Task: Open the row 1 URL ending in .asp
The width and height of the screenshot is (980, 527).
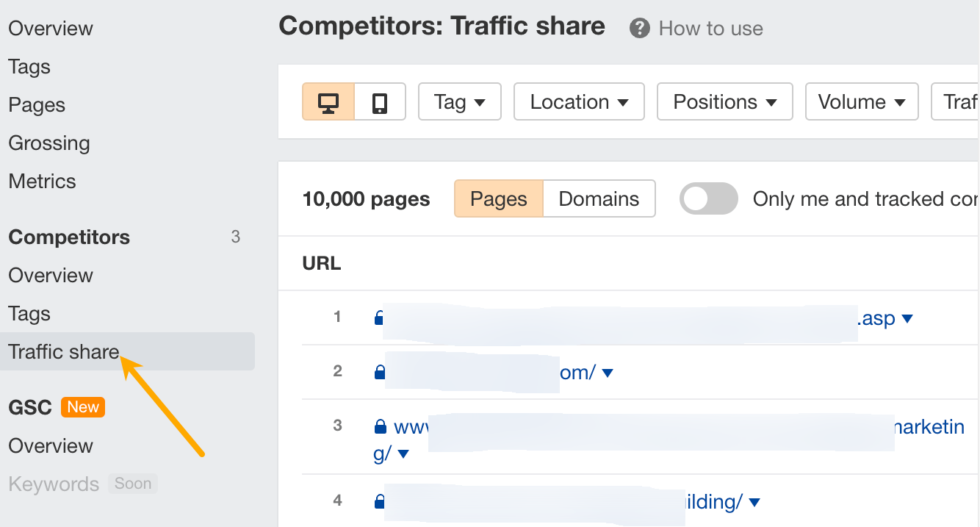Action: (x=877, y=318)
